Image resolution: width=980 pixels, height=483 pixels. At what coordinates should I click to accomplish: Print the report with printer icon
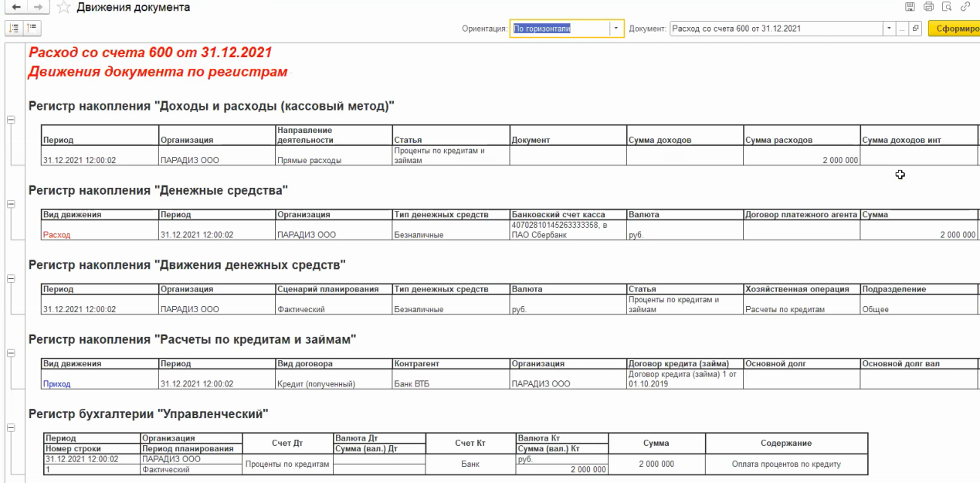point(928,7)
